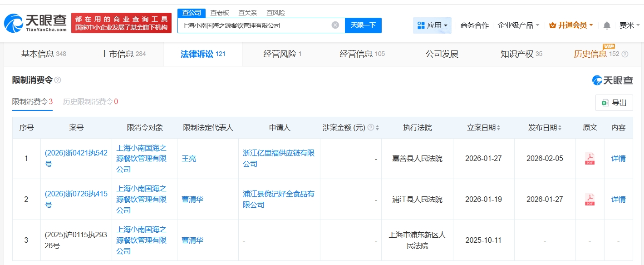644x265 pixels.
Task: Click the company name search input field
Action: click(x=254, y=25)
